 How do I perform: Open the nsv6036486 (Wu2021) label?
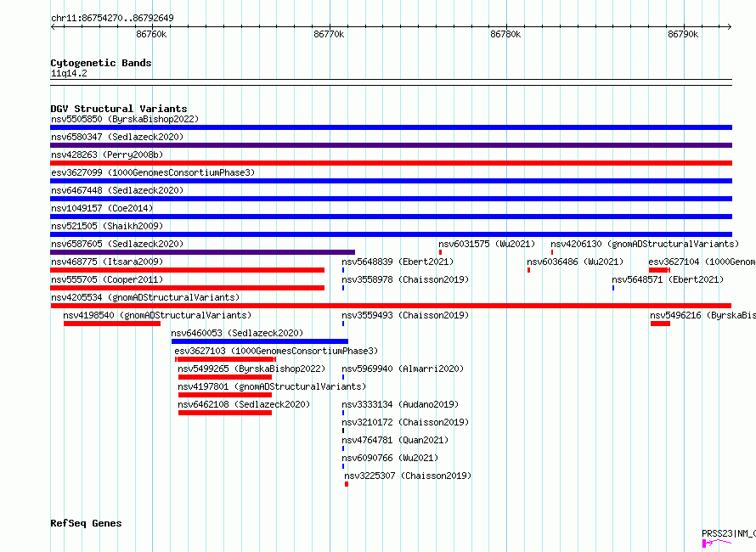coord(575,262)
